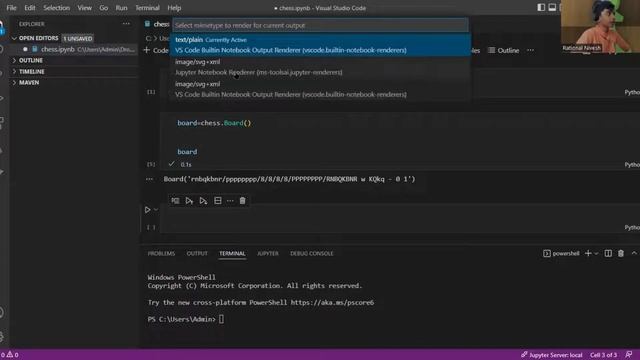
Task: Click 1 UNSAVED badge in Open Editors
Action: 78,38
